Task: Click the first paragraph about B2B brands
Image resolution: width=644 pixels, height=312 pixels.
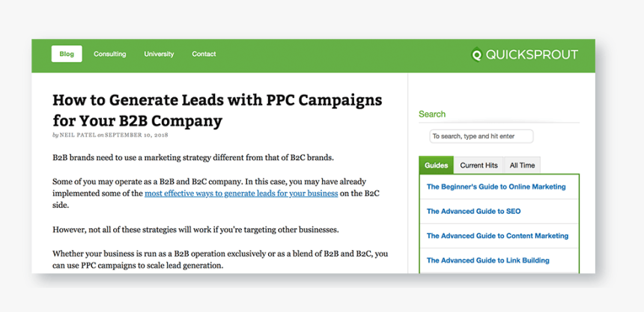Action: coord(193,158)
